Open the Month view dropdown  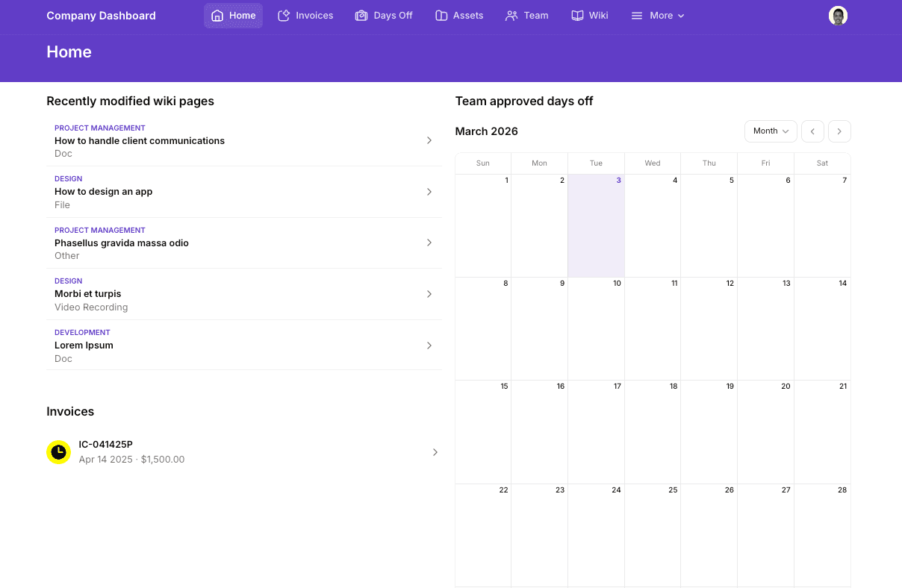(x=771, y=131)
